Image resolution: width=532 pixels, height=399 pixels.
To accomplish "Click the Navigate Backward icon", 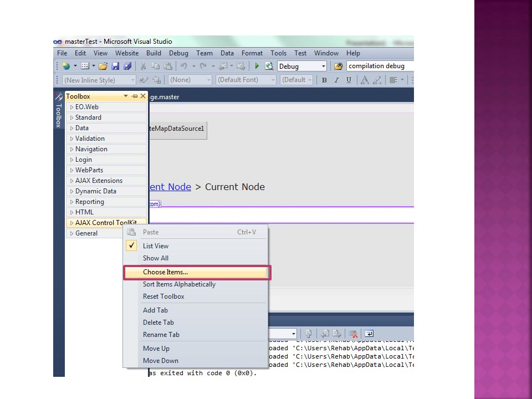I will [x=223, y=66].
